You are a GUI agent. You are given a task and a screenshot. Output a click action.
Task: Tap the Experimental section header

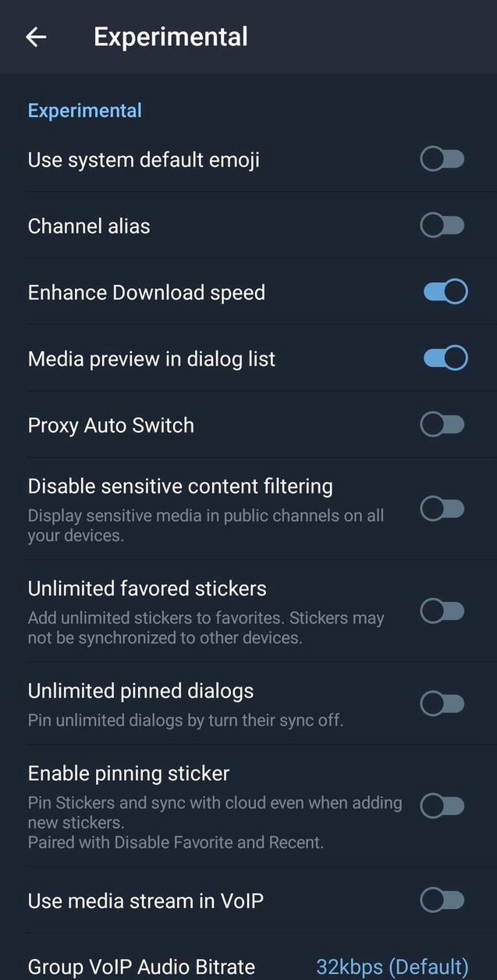(84, 110)
